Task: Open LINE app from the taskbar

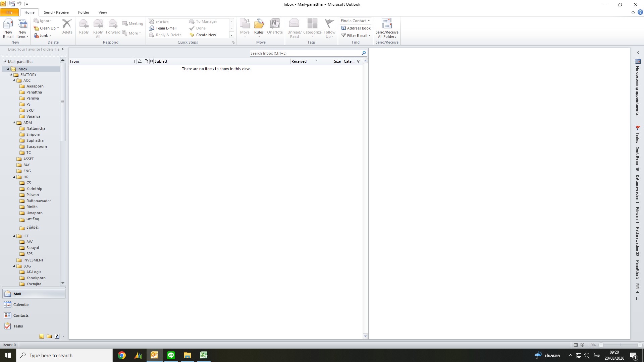Action: point(171,355)
